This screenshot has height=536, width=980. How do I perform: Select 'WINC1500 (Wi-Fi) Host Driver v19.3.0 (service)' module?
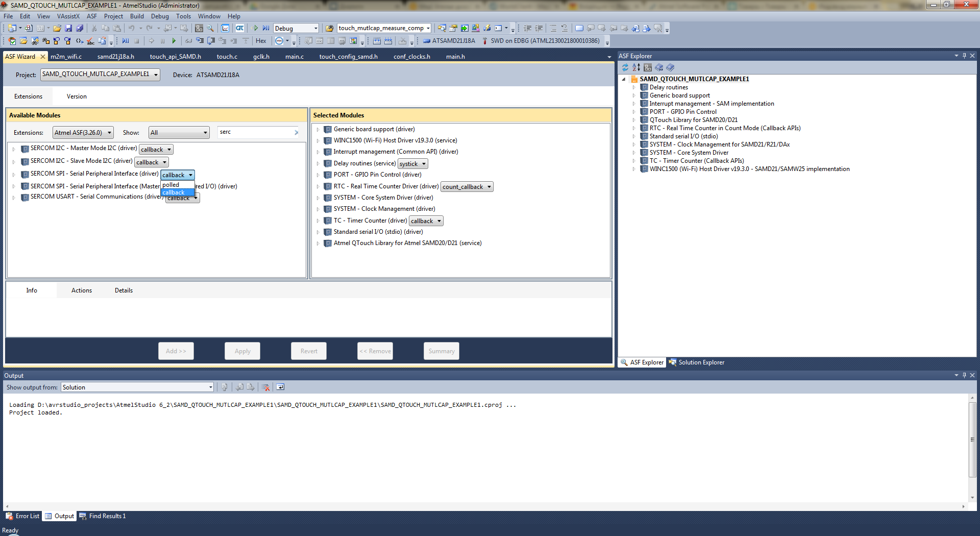coord(396,141)
